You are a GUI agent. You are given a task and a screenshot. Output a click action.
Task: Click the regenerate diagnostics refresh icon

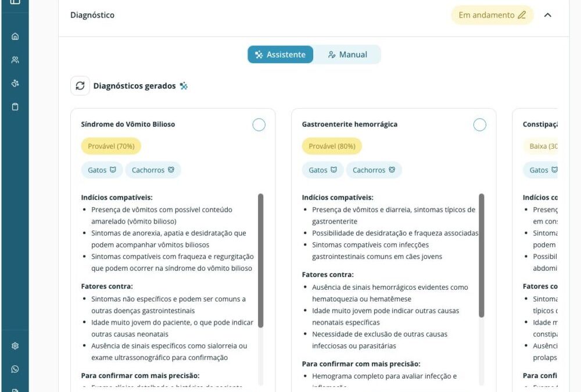(80, 86)
